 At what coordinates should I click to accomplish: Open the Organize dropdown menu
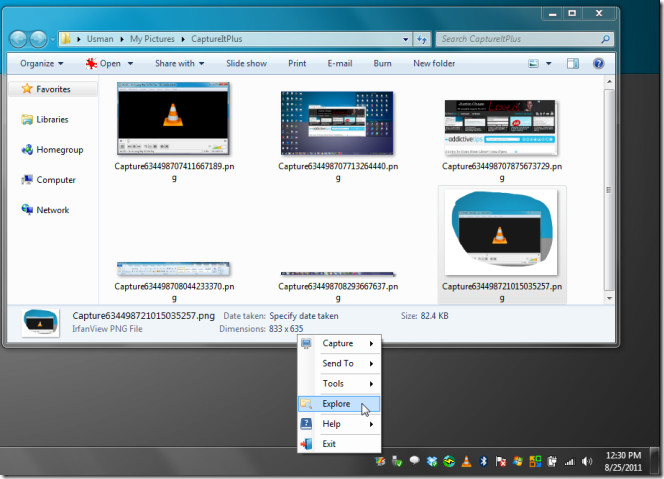click(41, 63)
